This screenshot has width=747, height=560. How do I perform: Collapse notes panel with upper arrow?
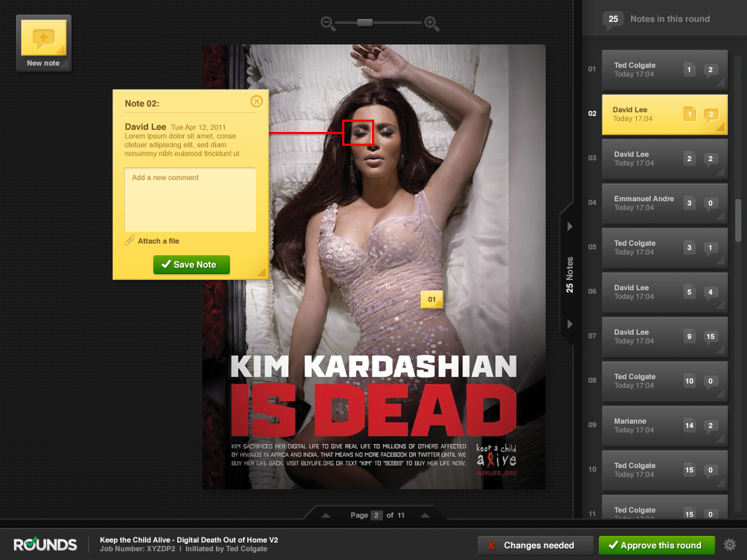570,226
